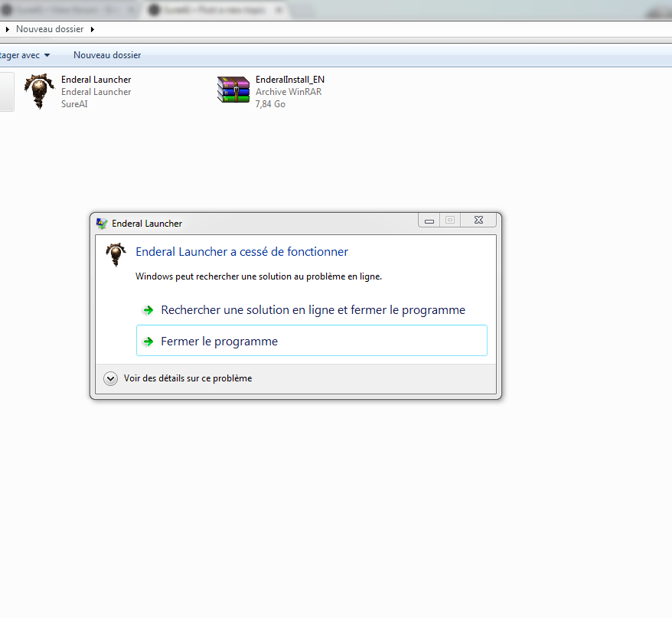The image size is (672, 618).
Task: Expand Voir des détails sur ce problème
Action: coord(111,378)
